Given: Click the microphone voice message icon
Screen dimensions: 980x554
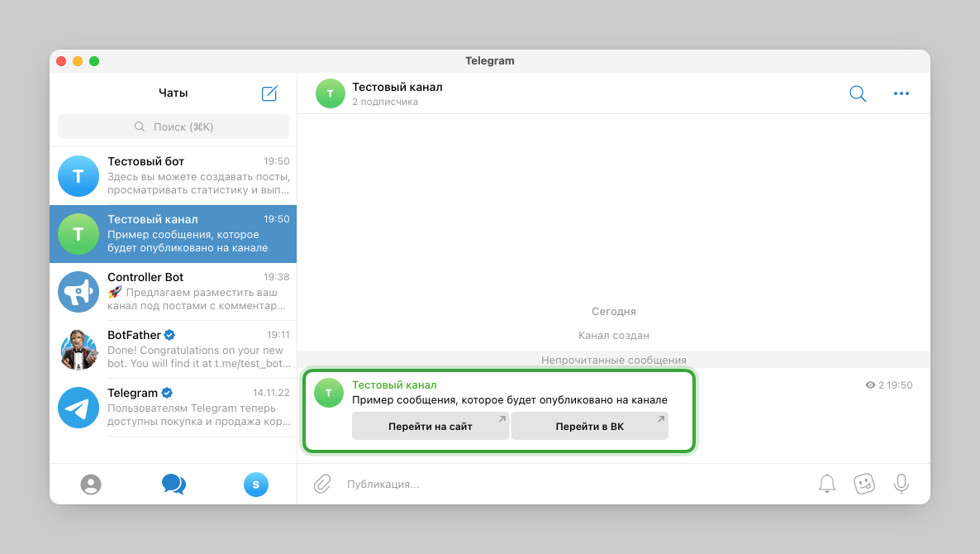Looking at the screenshot, I should 902,484.
